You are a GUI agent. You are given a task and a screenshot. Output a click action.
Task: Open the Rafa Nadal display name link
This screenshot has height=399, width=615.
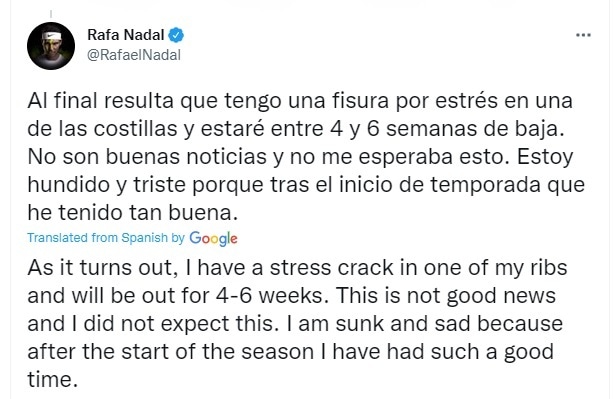point(126,35)
